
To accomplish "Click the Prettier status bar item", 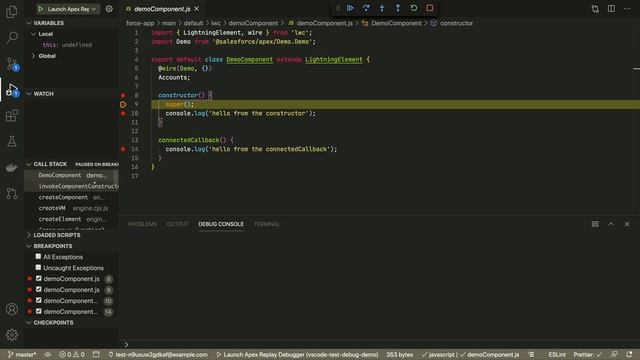I will pyautogui.click(x=587, y=354).
